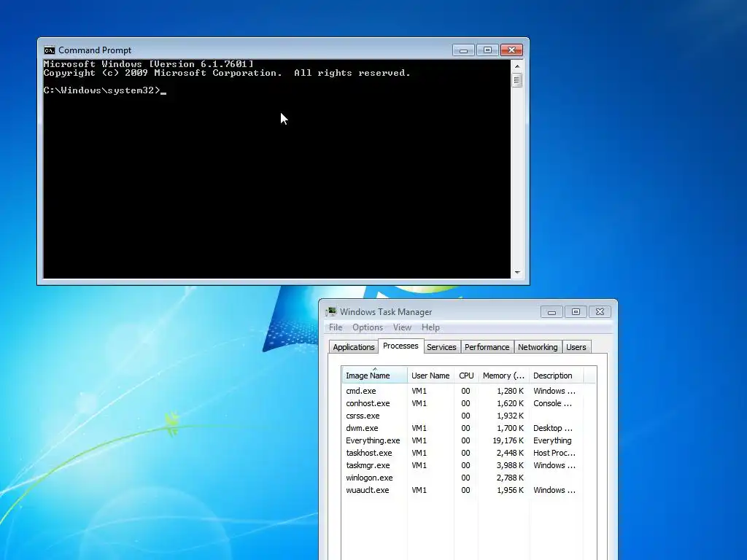Close the Command Prompt window
The width and height of the screenshot is (747, 560).
point(511,50)
